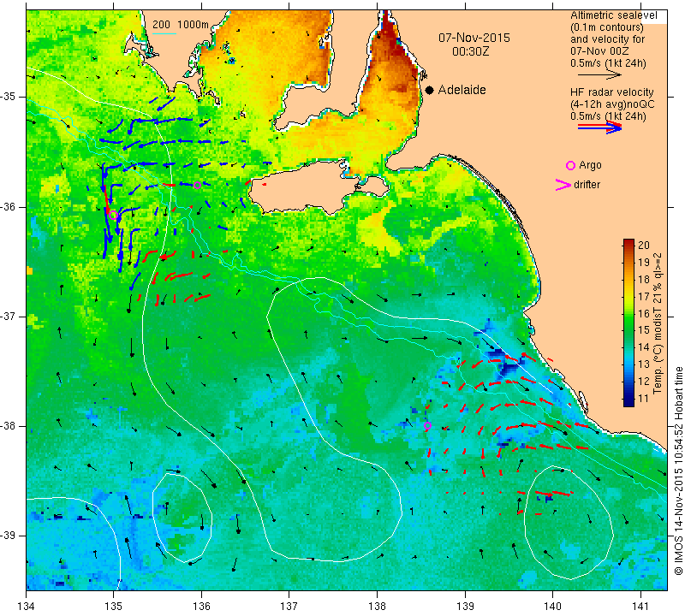The width and height of the screenshot is (685, 616).
Task: Click the black Adelaide city dot
Action: tap(430, 90)
